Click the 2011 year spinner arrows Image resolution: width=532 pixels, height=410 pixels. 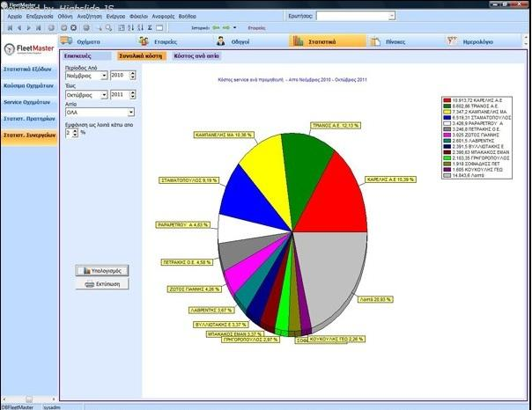(x=133, y=94)
